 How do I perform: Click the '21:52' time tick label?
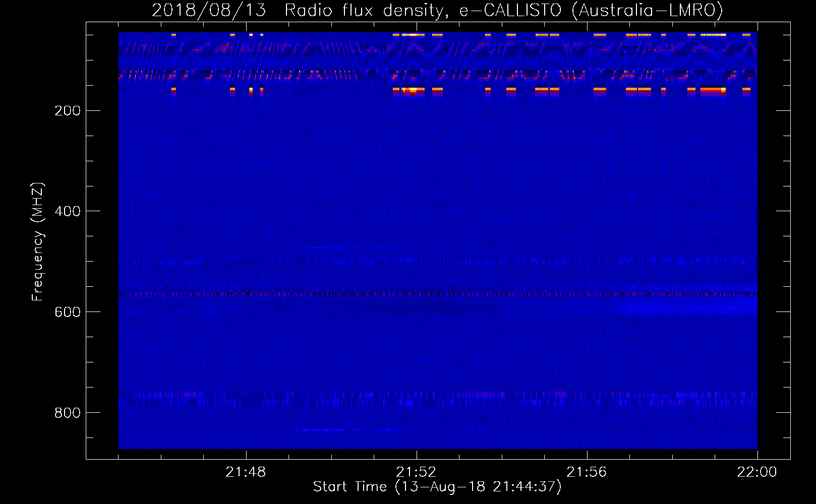(x=416, y=472)
